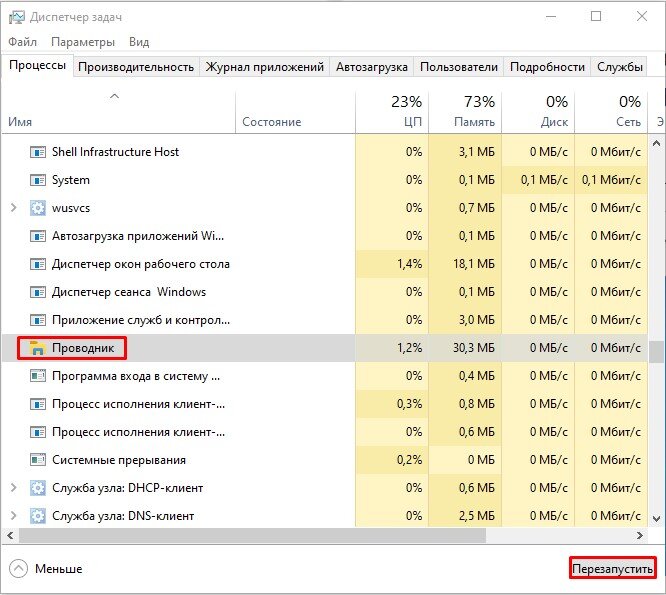Select the Диспетчер сеанса Windows name
This screenshot has width=666, height=595.
[129, 292]
